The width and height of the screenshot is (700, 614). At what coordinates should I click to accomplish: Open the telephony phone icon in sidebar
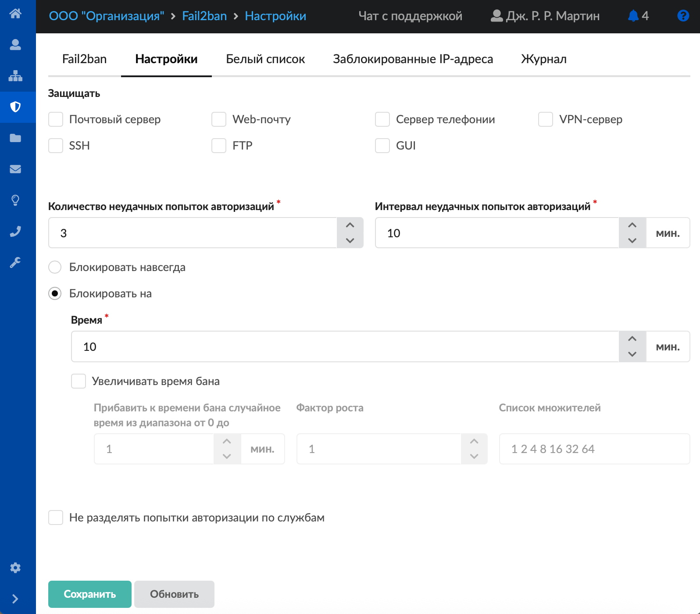(x=15, y=232)
